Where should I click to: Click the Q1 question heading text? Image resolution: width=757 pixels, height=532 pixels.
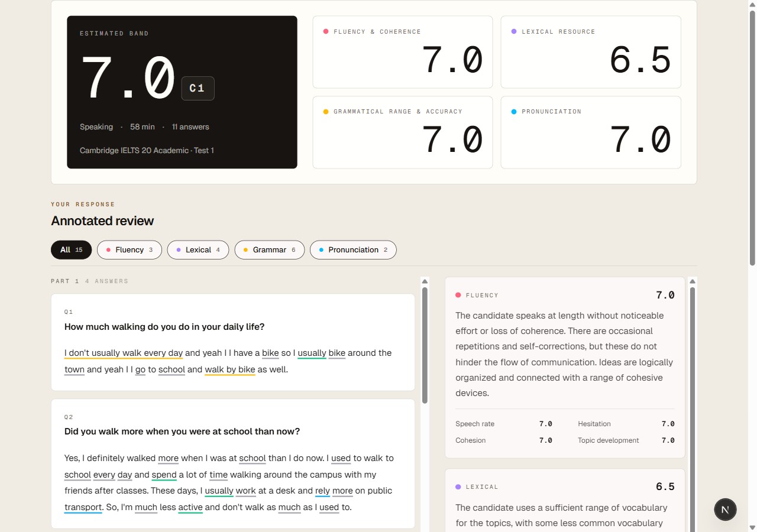click(164, 327)
